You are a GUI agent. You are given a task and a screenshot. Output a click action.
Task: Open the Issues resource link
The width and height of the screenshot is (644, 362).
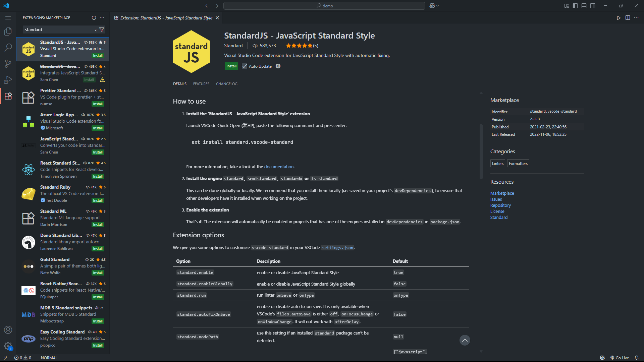496,199
